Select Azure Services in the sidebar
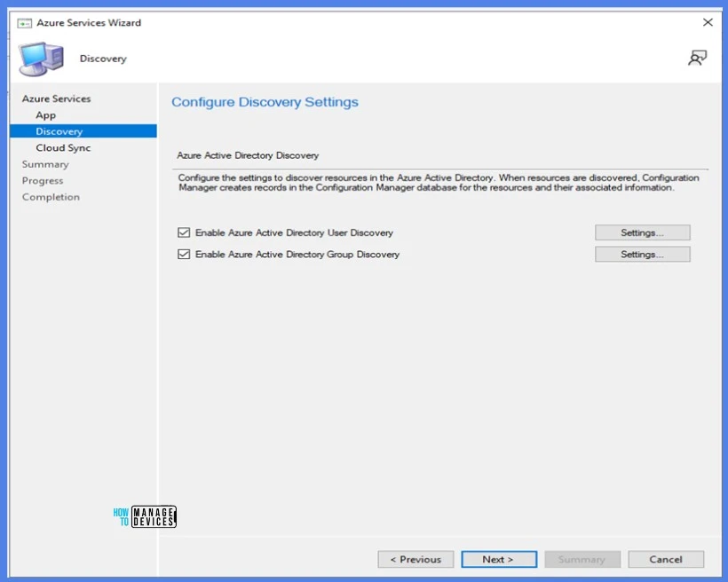This screenshot has width=728, height=582. coord(56,98)
